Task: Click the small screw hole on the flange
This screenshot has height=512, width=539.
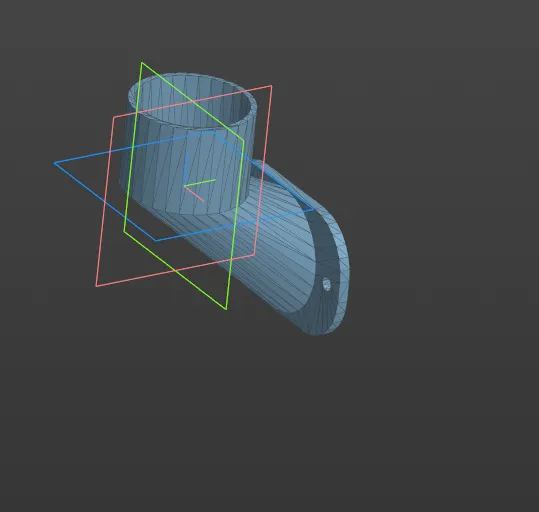Action: click(x=327, y=284)
